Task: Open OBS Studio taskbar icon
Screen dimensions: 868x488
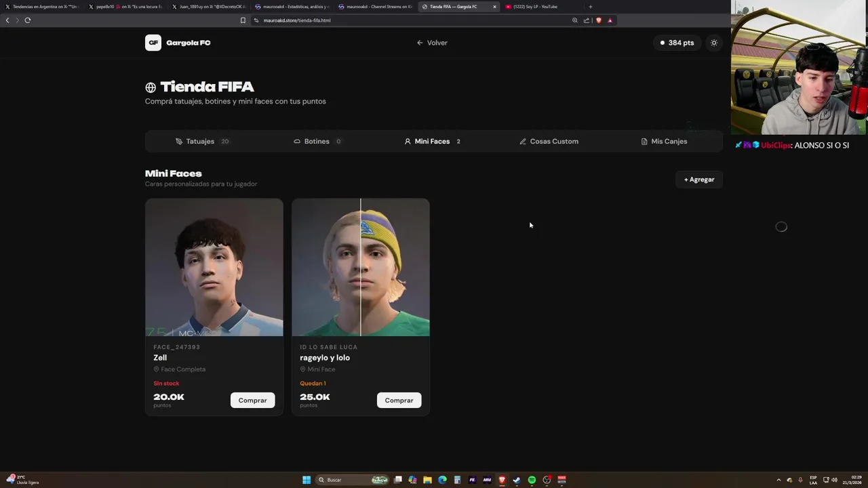Action: 547,480
